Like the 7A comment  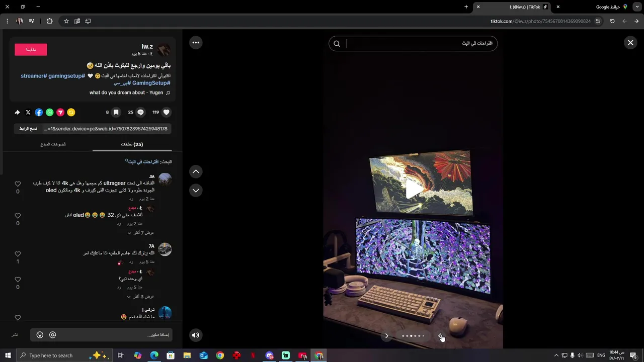(18, 254)
